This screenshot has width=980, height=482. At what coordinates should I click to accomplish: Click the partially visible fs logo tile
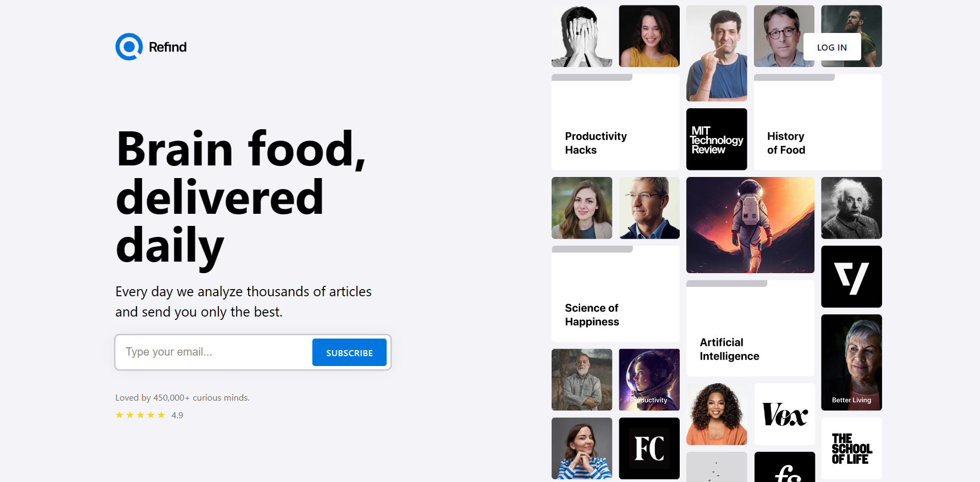pos(785,468)
